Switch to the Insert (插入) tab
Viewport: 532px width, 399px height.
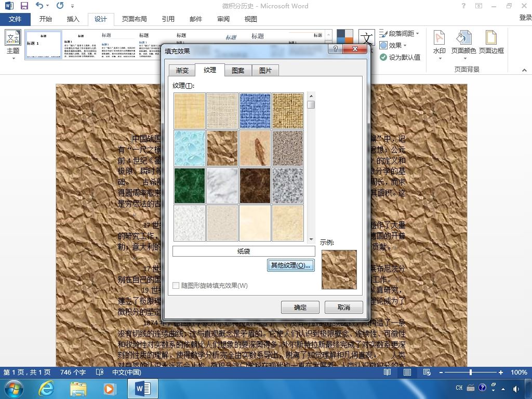(73, 19)
